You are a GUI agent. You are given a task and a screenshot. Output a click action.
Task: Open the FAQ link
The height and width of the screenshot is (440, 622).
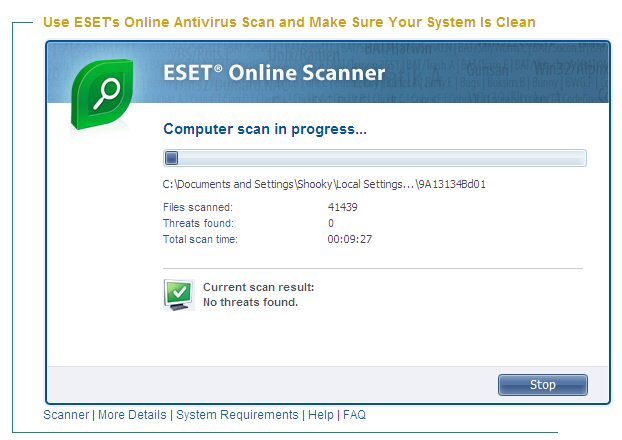354,414
